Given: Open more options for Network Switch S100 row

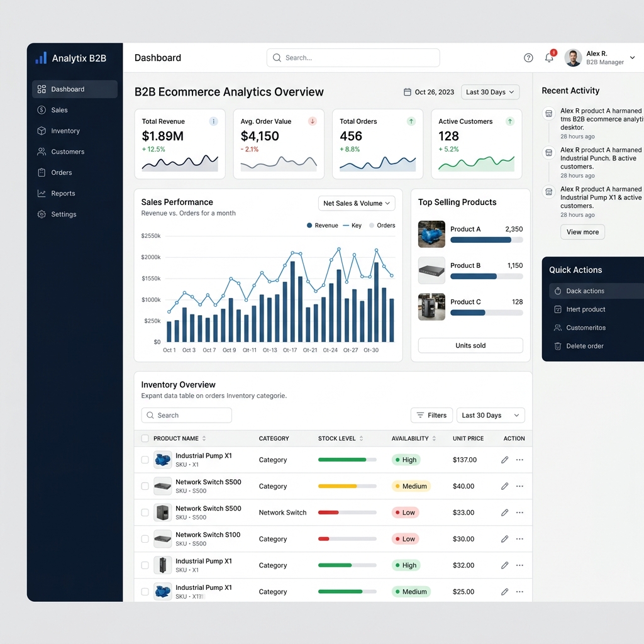Looking at the screenshot, I should [519, 539].
